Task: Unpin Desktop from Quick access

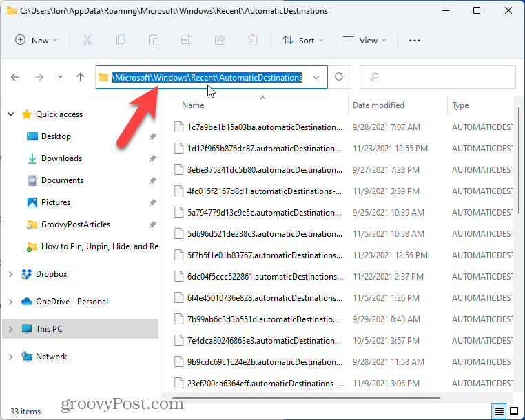Action: (x=153, y=136)
